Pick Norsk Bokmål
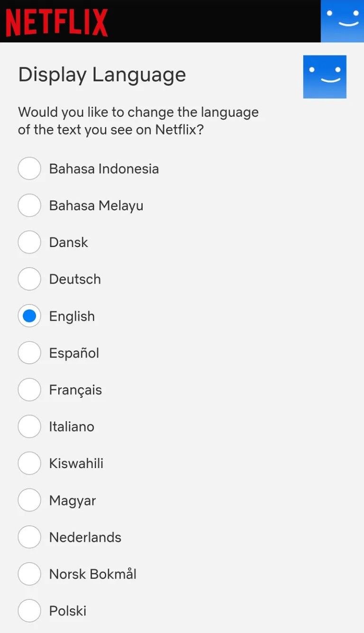This screenshot has height=633, width=364. point(29,574)
